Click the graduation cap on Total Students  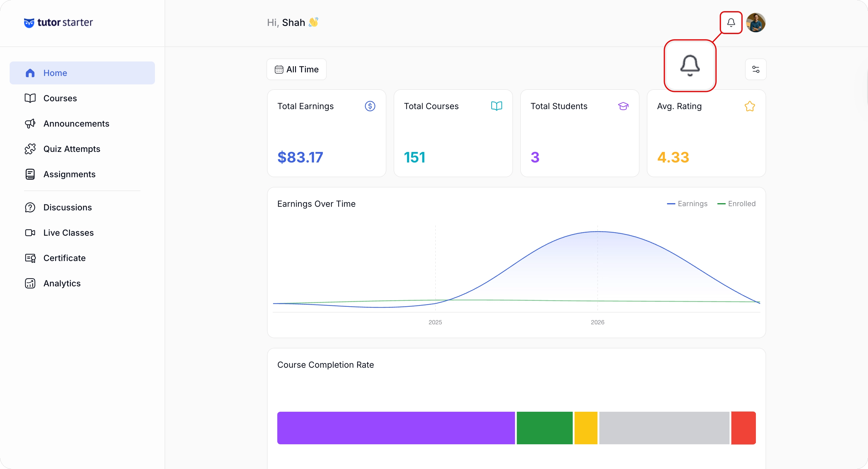623,106
